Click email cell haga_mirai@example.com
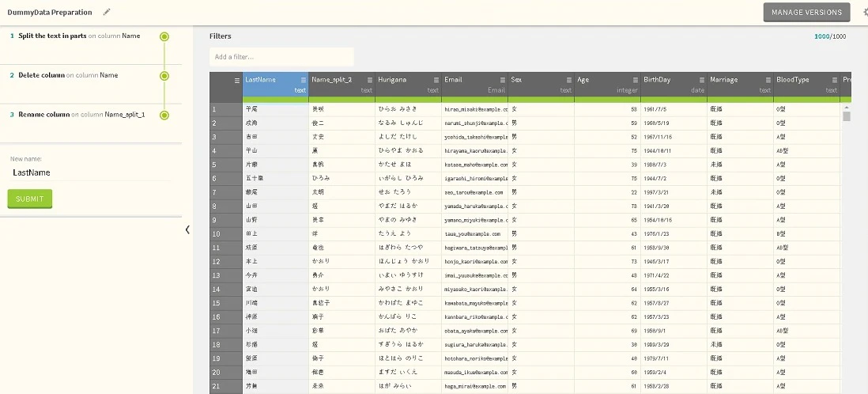 [x=475, y=386]
